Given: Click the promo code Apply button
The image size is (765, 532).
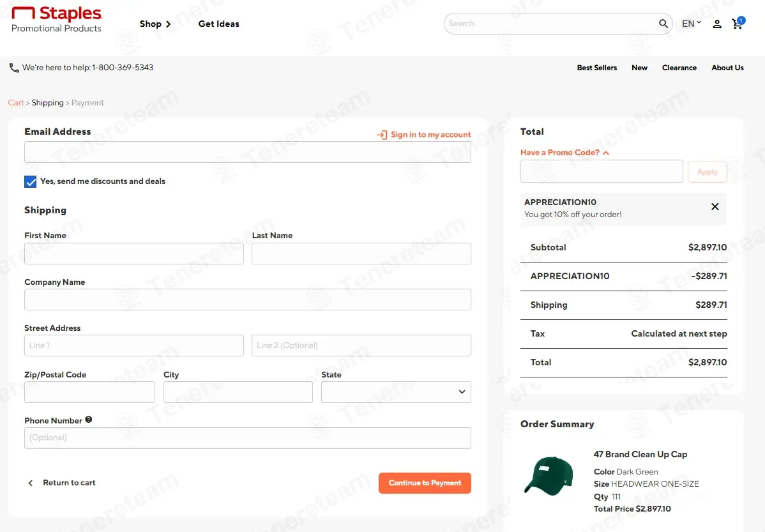Looking at the screenshot, I should [707, 172].
